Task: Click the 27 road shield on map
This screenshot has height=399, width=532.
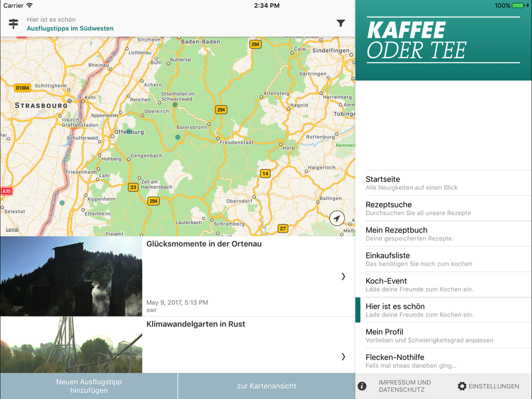Action: (x=282, y=229)
